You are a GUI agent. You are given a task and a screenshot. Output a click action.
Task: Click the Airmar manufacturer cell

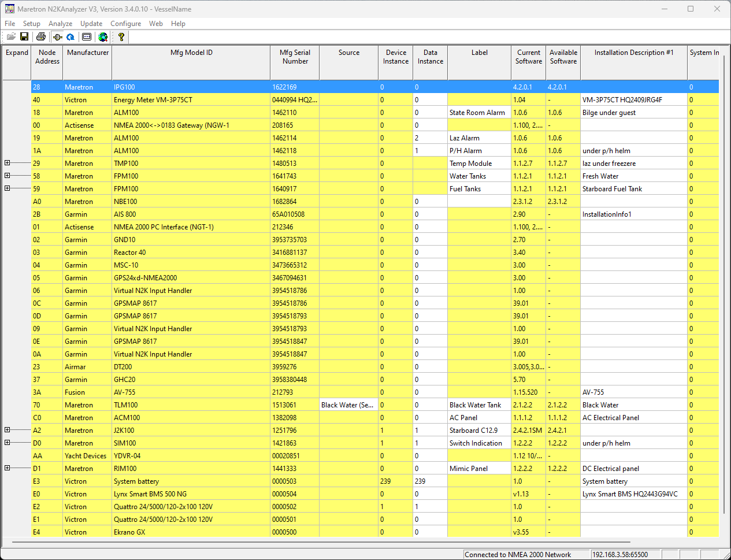coord(88,367)
